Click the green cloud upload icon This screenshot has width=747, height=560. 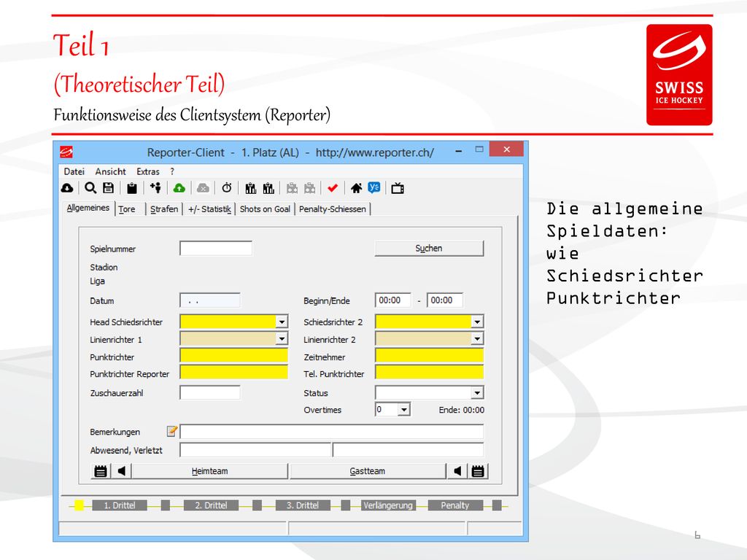point(179,189)
